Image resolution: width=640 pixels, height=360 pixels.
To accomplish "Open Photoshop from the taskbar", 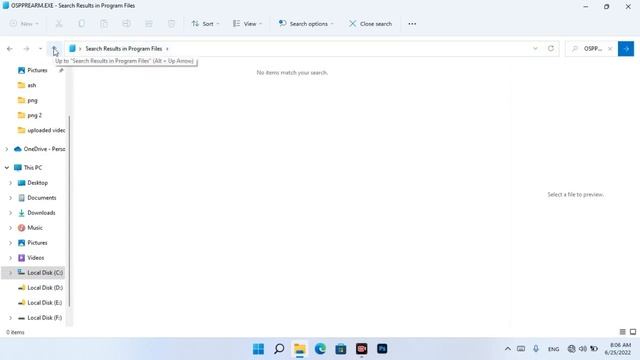I will coord(382,349).
